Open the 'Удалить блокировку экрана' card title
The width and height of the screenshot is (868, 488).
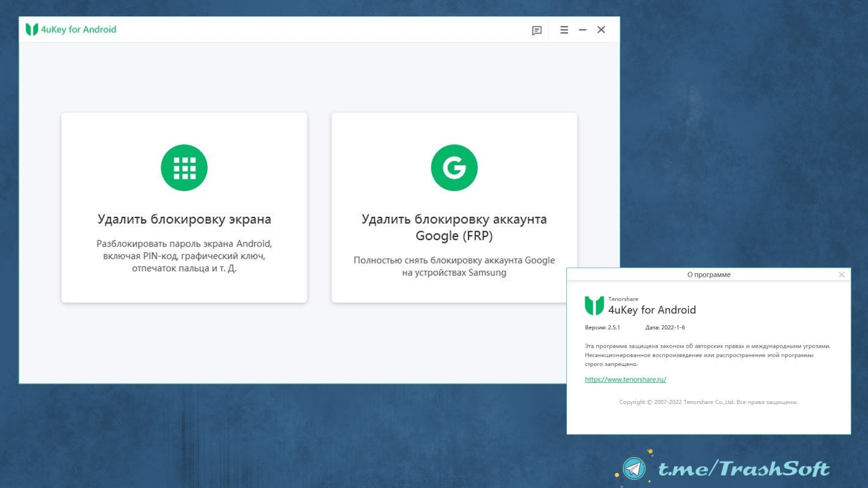(184, 220)
